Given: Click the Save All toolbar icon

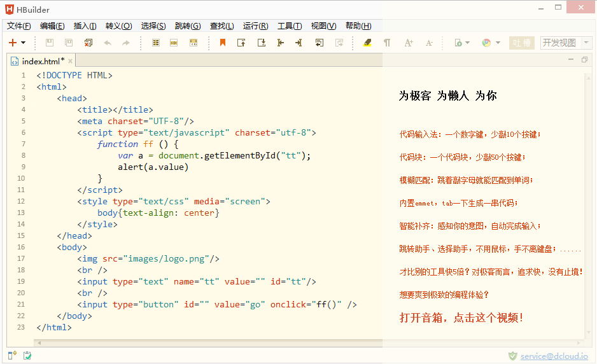Looking at the screenshot, I should (x=69, y=43).
